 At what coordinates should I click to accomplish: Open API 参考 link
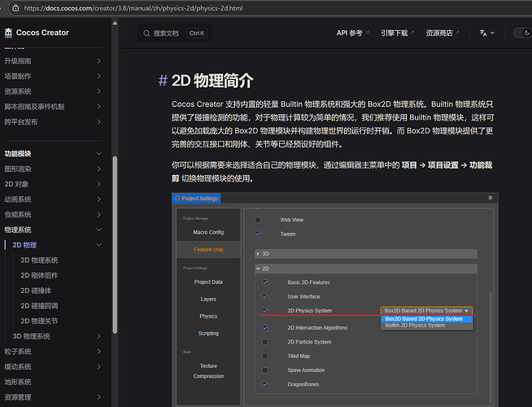point(352,33)
